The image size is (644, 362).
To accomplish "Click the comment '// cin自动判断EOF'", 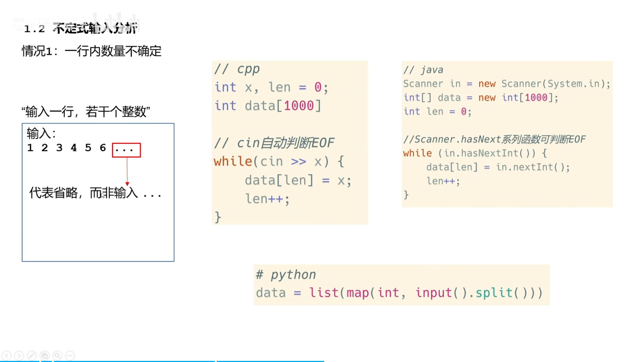I will tap(274, 143).
